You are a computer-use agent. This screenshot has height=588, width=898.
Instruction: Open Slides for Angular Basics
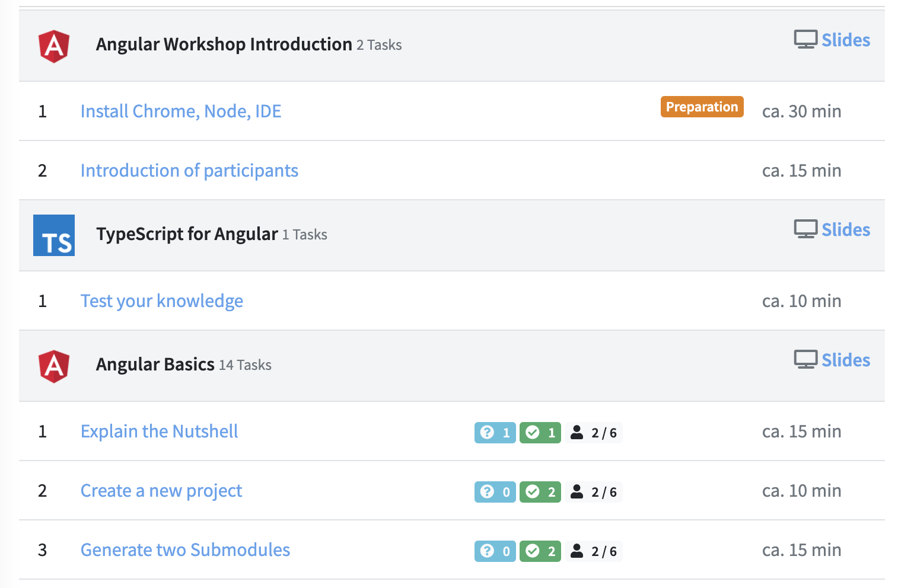(x=845, y=359)
